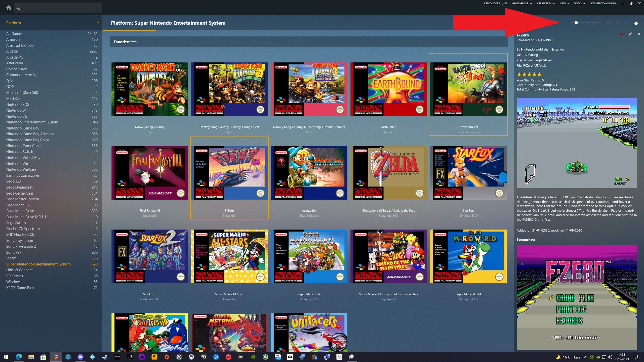Select the Super Mario Kart box art

pos(309,256)
